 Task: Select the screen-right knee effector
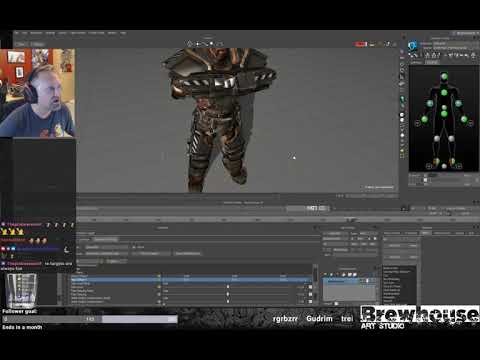(x=451, y=138)
